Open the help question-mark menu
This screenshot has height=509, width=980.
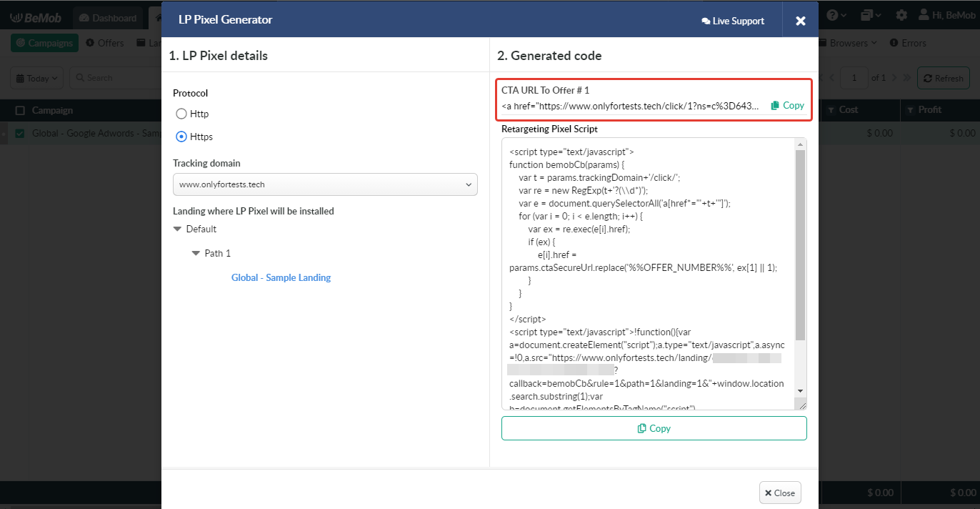point(836,15)
